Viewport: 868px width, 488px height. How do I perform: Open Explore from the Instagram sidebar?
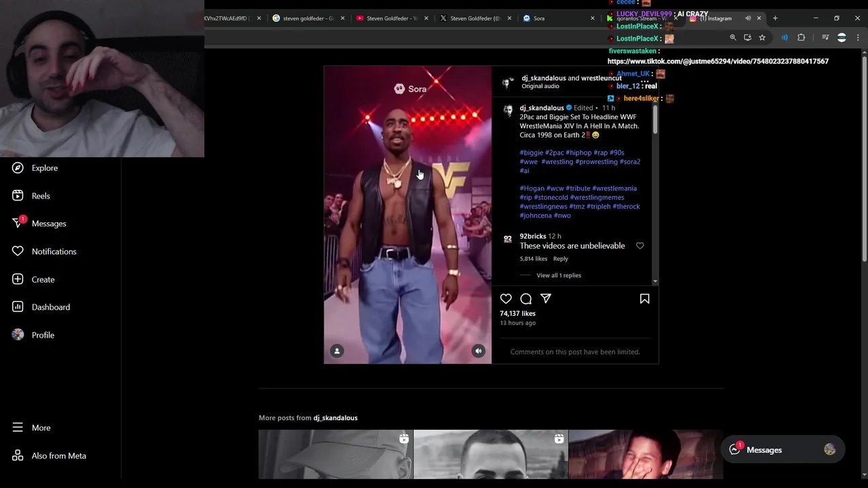click(35, 168)
